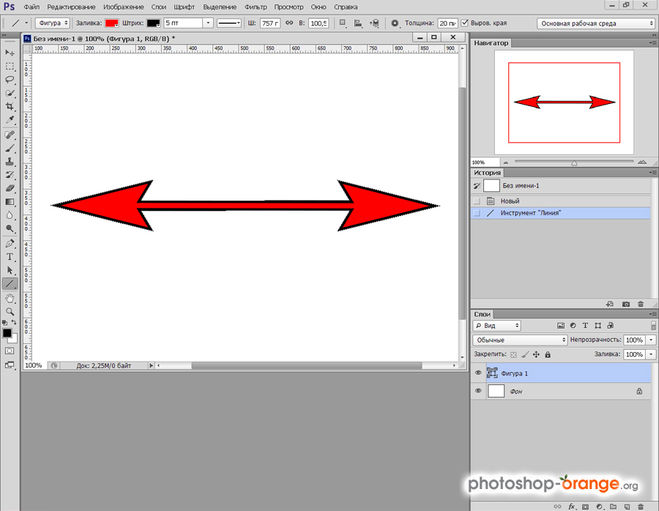Click the link width and height icon
The height and width of the screenshot is (511, 659).
click(289, 23)
